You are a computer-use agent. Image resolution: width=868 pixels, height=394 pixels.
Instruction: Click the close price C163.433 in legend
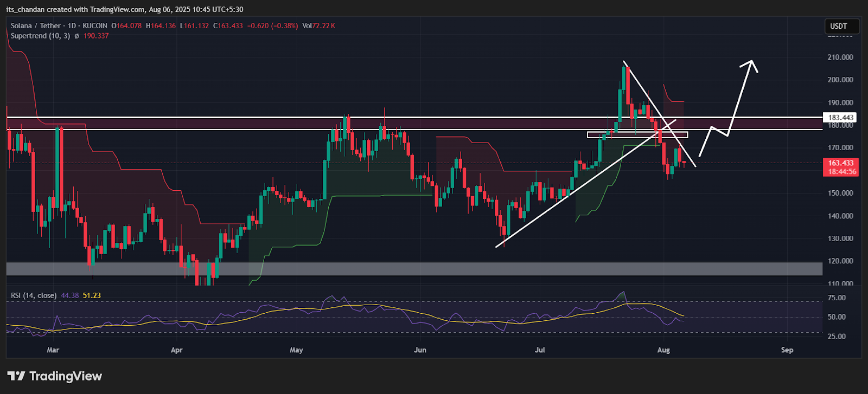pyautogui.click(x=228, y=25)
